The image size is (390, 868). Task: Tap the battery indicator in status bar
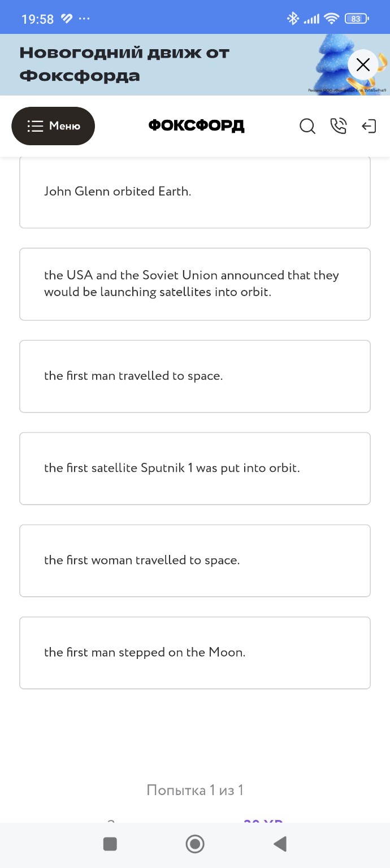pyautogui.click(x=356, y=19)
